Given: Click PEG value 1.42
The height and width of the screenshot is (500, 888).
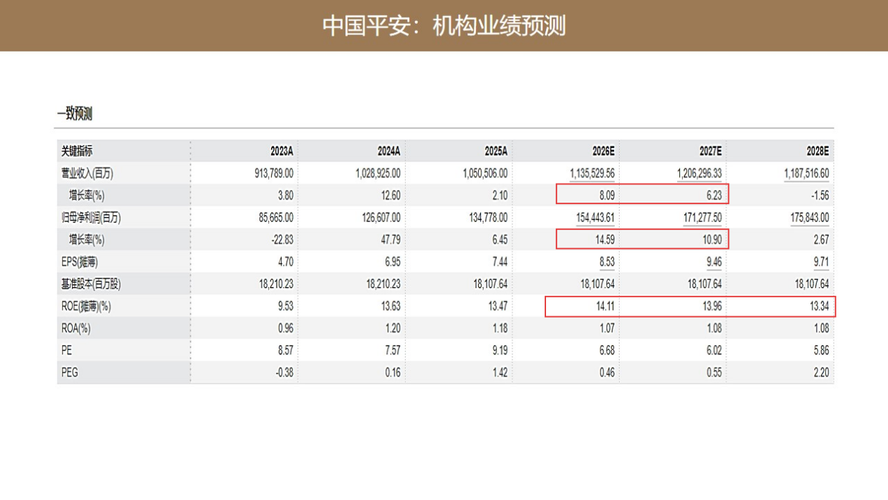Looking at the screenshot, I should point(500,373).
